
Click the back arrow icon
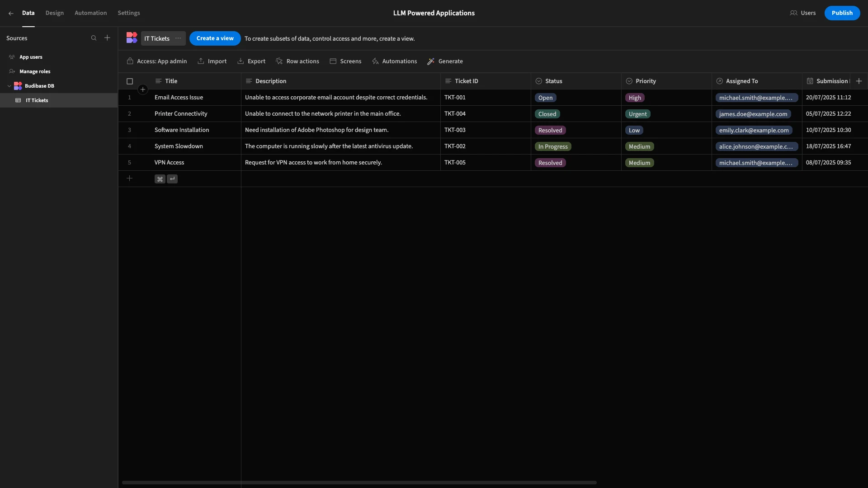(x=11, y=13)
